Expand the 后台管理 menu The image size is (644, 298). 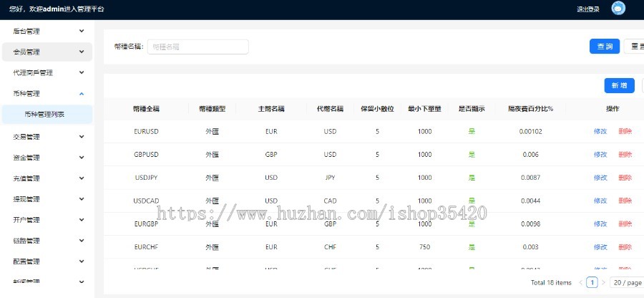(47, 31)
